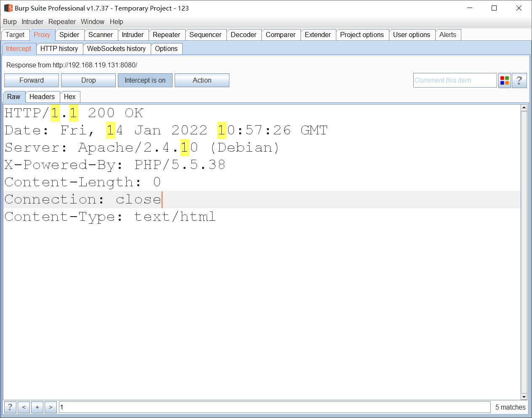Viewport: 532px width, 418px height.
Task: Click the Comment this item field
Action: coord(455,80)
